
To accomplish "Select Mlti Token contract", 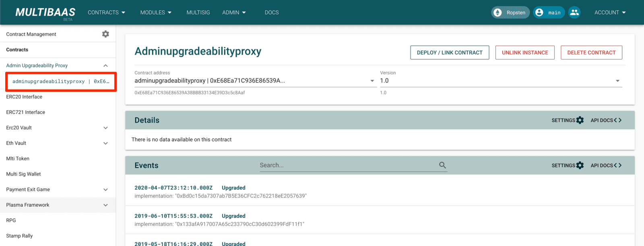I will pos(18,159).
